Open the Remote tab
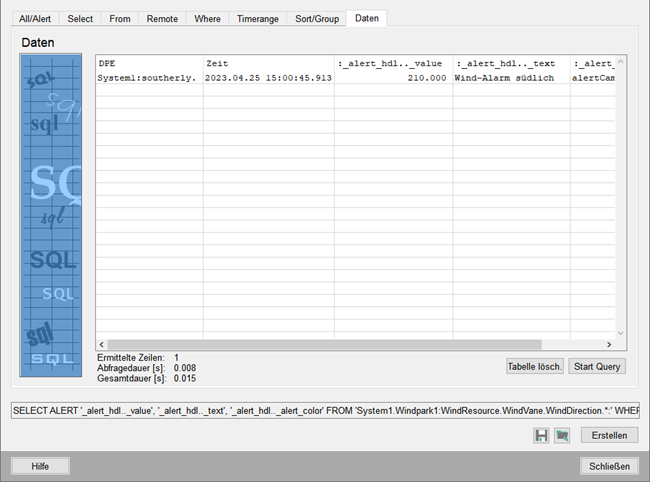Image resolution: width=650 pixels, height=483 pixels. pyautogui.click(x=162, y=18)
